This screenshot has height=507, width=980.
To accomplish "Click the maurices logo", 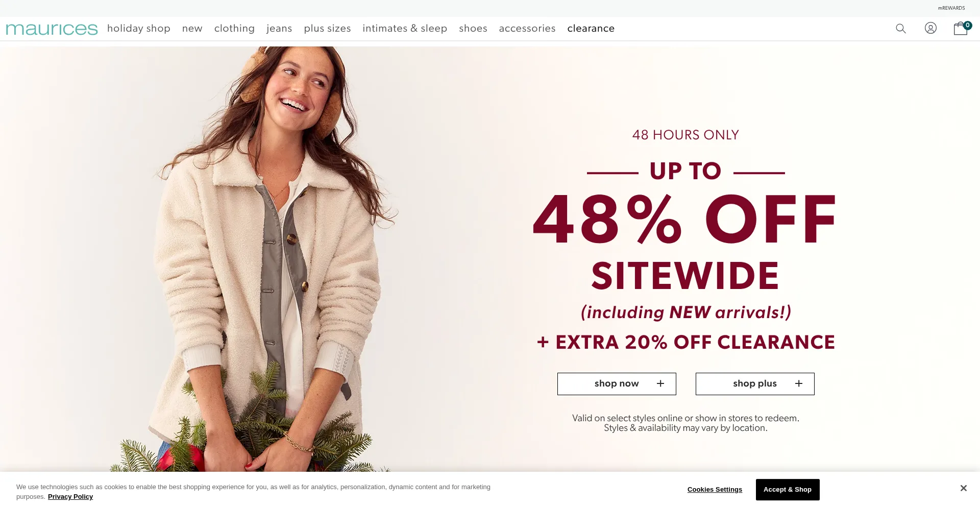I will 52,29.
